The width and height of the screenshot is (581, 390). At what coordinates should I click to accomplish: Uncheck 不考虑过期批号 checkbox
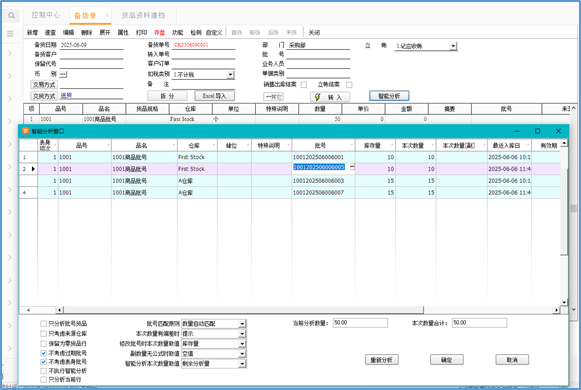point(43,353)
